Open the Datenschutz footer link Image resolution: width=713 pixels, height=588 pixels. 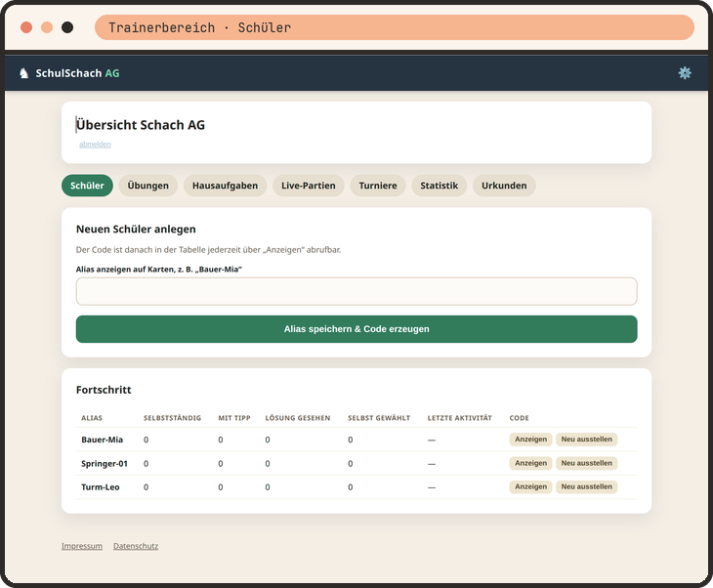point(136,546)
